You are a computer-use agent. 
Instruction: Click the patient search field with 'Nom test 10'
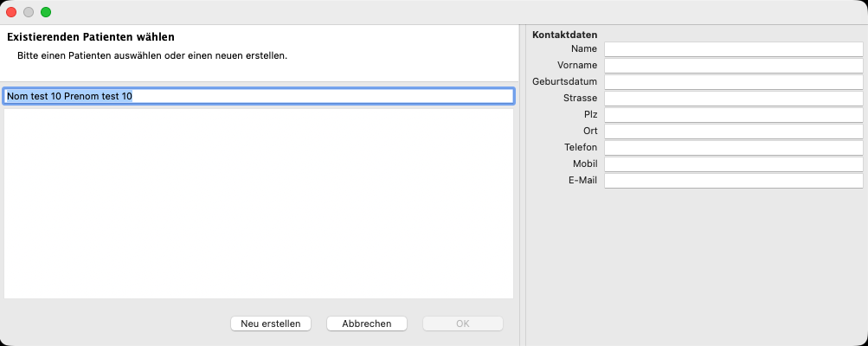258,96
